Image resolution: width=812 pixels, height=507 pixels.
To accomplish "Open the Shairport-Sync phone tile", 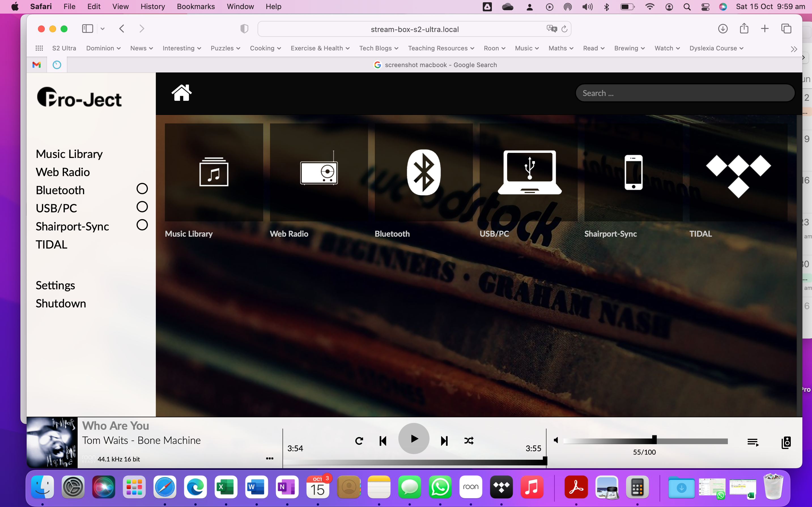I will pyautogui.click(x=634, y=172).
